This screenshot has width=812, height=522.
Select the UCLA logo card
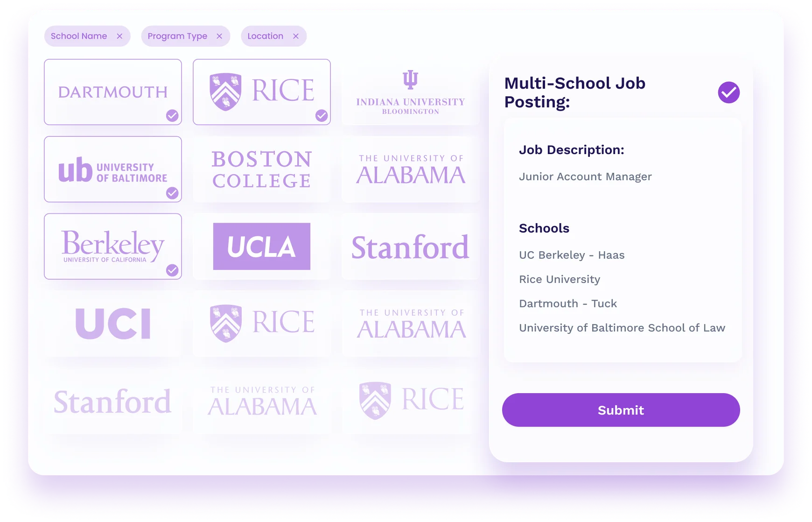point(262,247)
